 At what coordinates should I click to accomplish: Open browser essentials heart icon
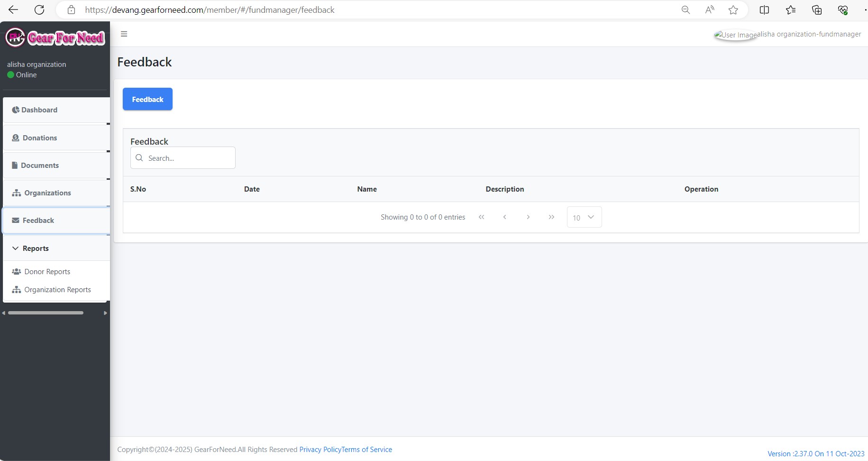(843, 9)
